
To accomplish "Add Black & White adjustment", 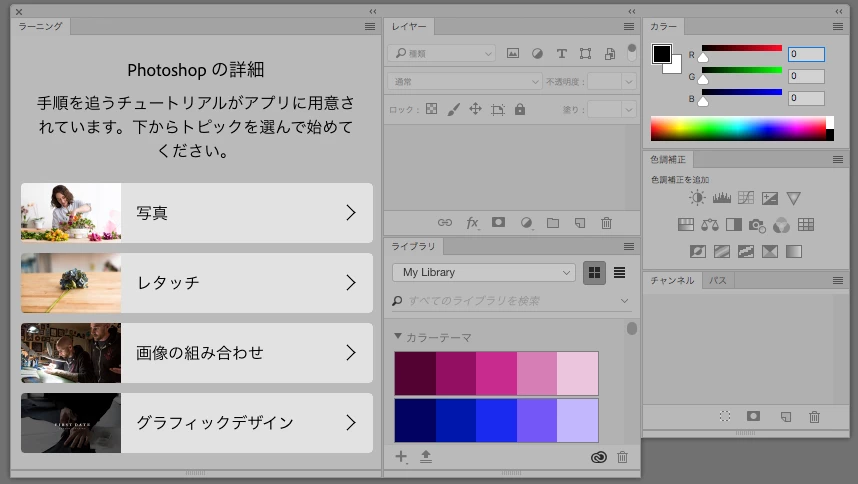I will (734, 224).
